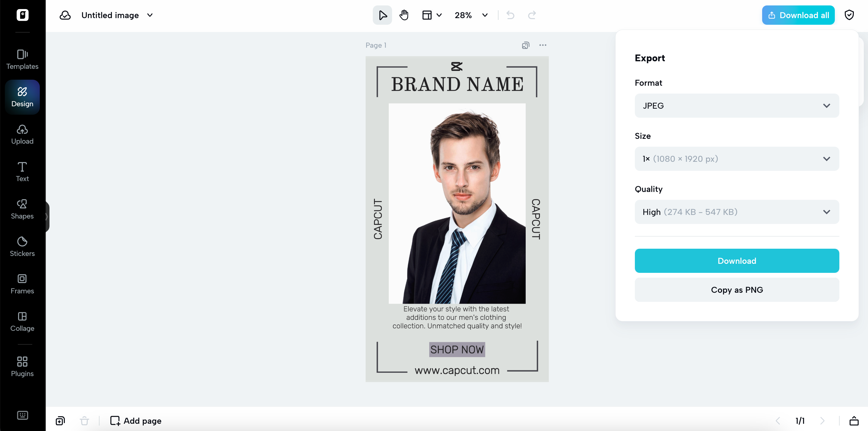Expand the collapsed side panel handle
The height and width of the screenshot is (431, 868).
(47, 216)
